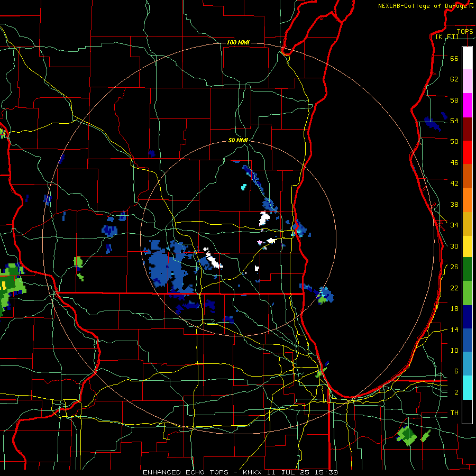Click the 2 value in the legend
The width and height of the screenshot is (476, 476).
tap(456, 392)
